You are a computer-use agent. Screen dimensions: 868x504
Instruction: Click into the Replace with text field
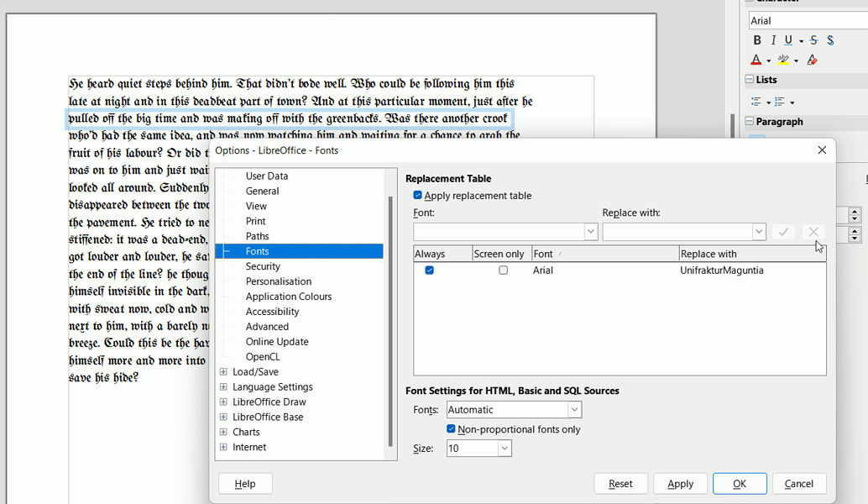pyautogui.click(x=677, y=232)
